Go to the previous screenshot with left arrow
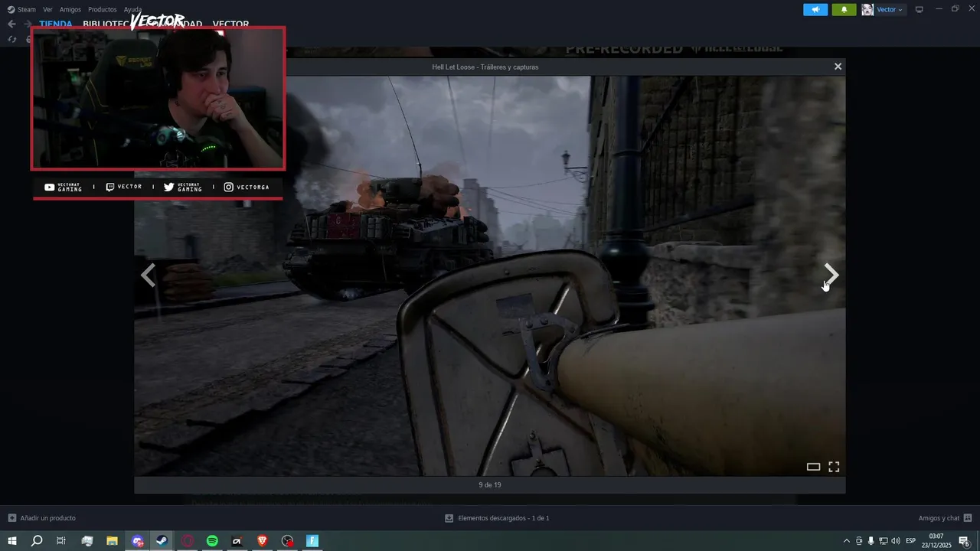The height and width of the screenshot is (551, 980). tap(149, 275)
